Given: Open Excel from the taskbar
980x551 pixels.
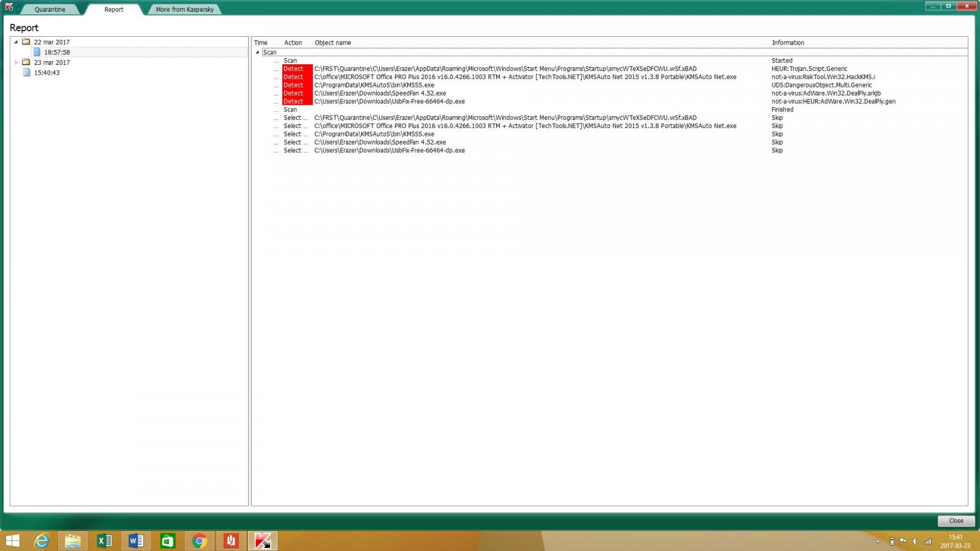Looking at the screenshot, I should 105,541.
